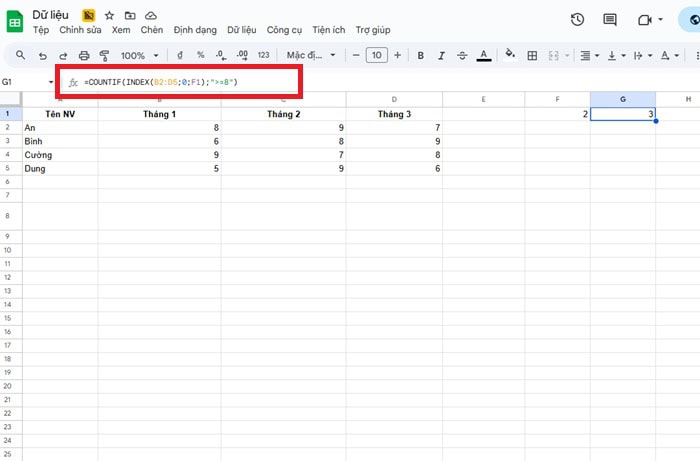This screenshot has height=461, width=700.
Task: Open the comments icon
Action: [609, 20]
